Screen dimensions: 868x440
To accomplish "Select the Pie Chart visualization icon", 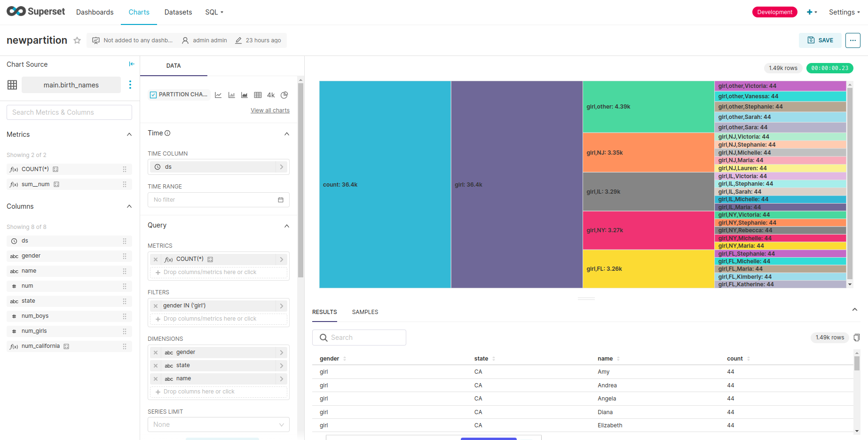I will point(284,94).
